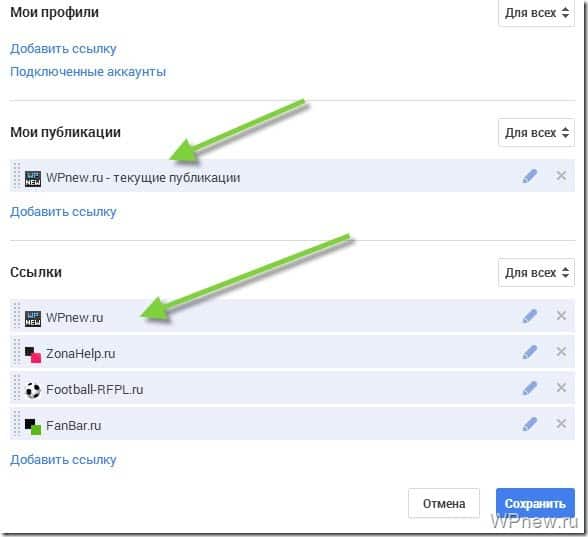588x537 pixels.
Task: Save changes with Сохранить button
Action: (535, 503)
